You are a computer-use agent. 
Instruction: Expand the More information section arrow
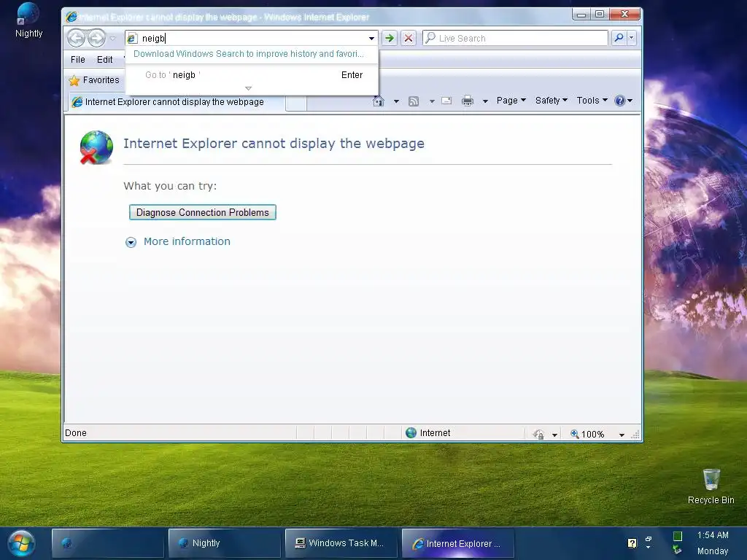(x=131, y=242)
